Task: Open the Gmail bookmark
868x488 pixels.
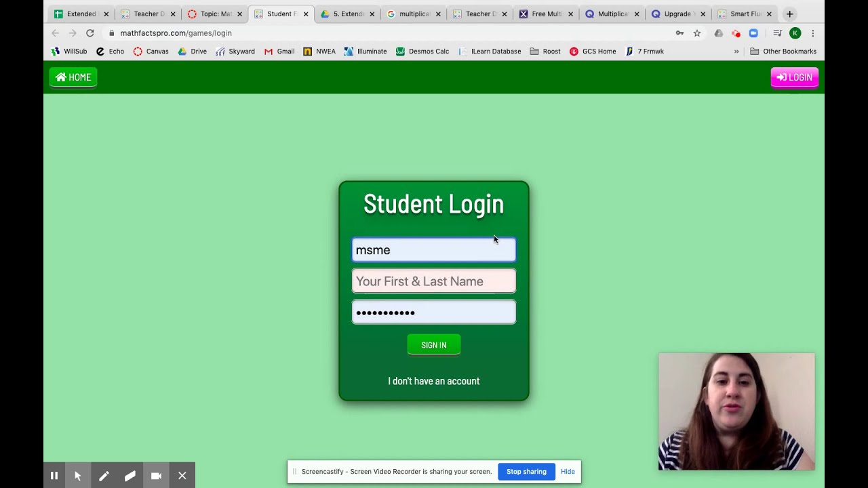Action: coord(279,52)
